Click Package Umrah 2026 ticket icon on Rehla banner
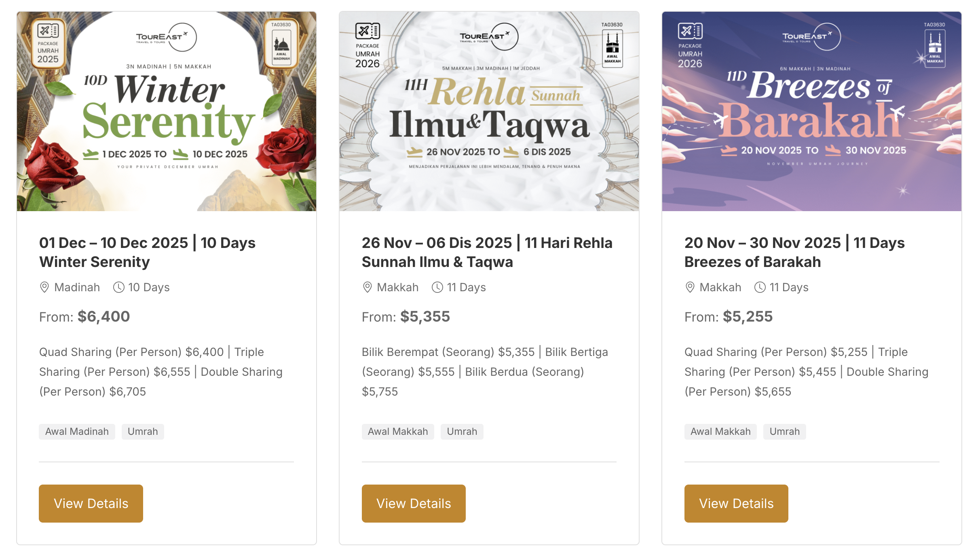980x559 pixels. pos(367,31)
